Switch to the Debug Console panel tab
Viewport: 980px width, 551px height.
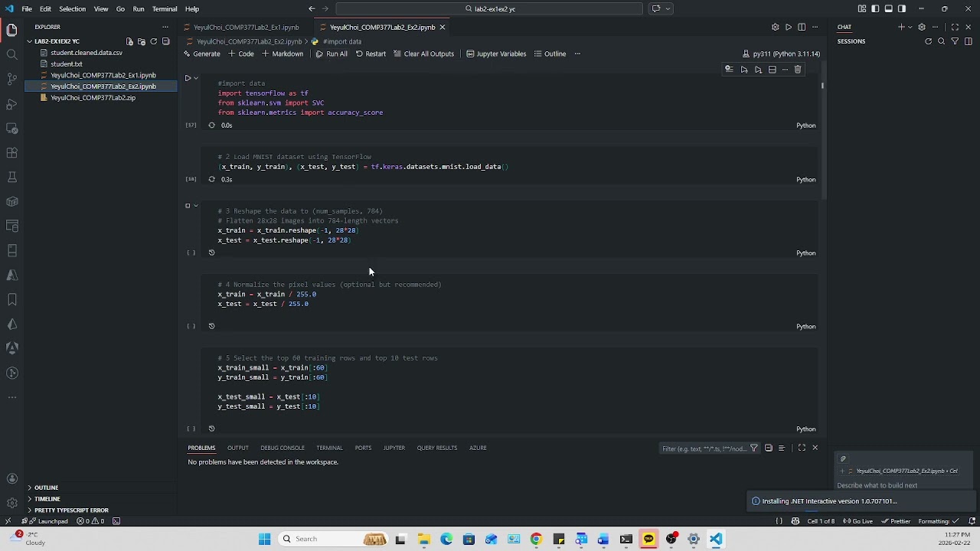283,448
